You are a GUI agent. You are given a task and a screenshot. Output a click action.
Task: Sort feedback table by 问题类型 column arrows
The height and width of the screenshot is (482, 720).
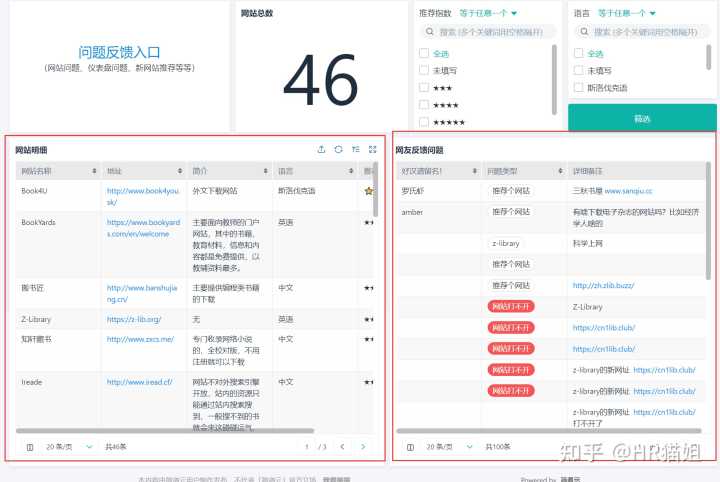pyautogui.click(x=560, y=171)
